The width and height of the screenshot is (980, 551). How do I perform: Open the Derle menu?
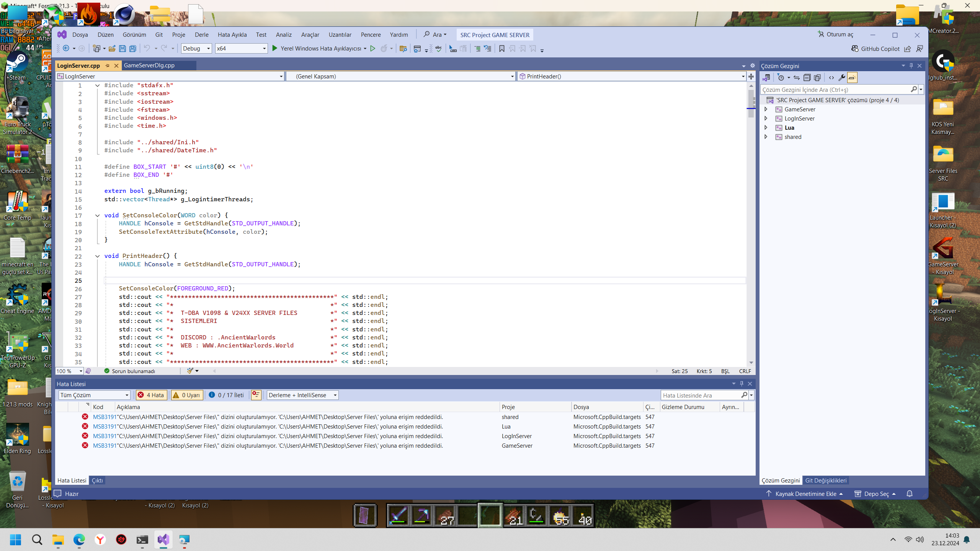201,34
